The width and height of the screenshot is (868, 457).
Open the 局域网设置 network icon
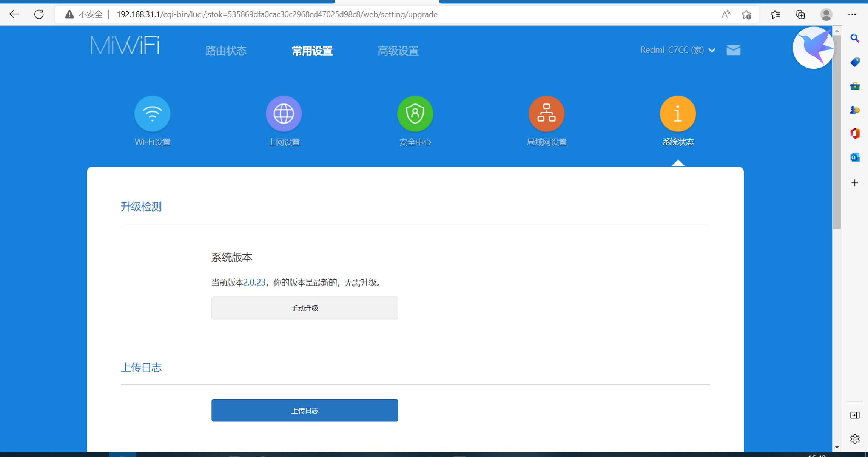pos(546,114)
